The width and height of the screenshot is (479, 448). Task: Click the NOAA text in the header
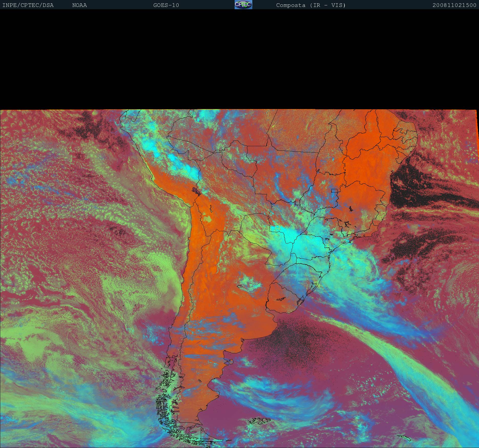[x=79, y=5]
